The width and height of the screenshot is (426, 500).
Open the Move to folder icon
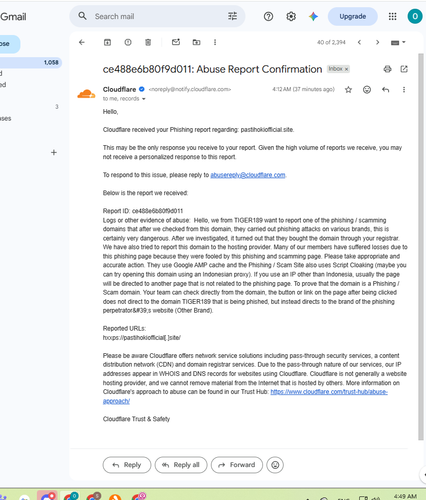[196, 42]
